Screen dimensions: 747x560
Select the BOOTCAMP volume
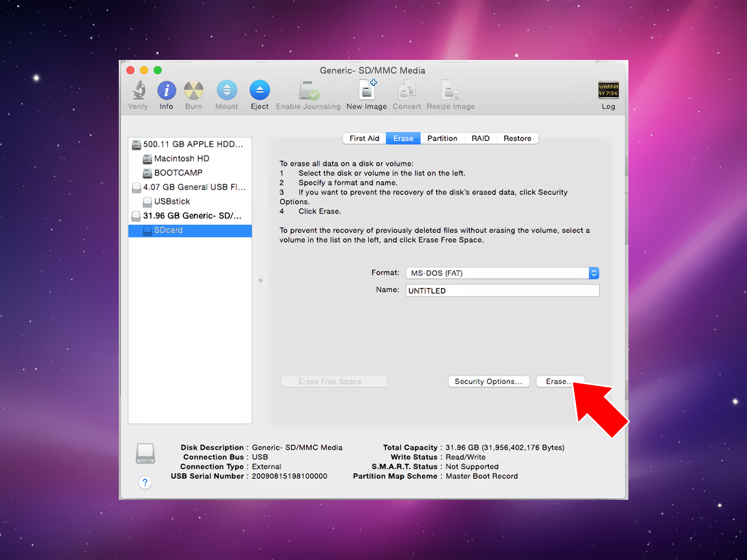[x=178, y=172]
